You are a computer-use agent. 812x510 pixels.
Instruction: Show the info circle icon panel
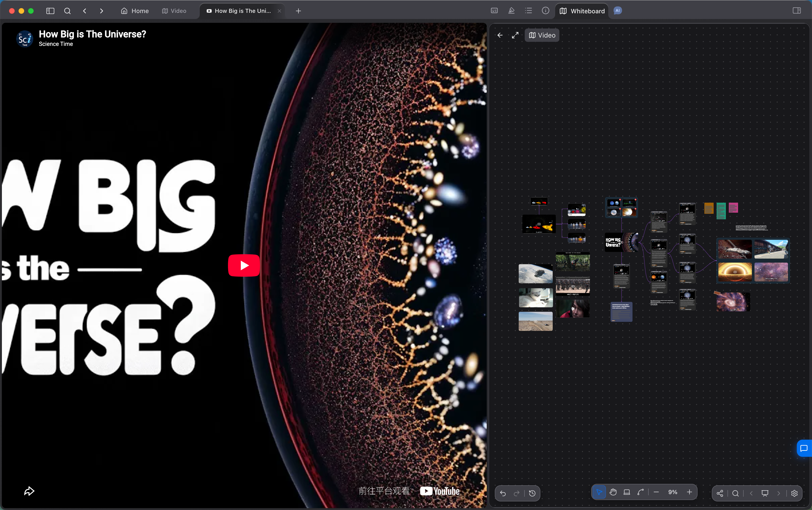pos(546,10)
